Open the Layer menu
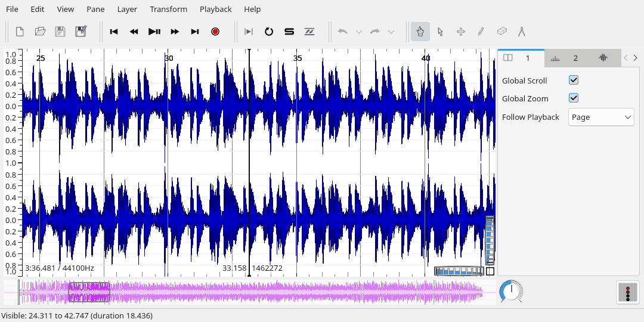 [127, 9]
